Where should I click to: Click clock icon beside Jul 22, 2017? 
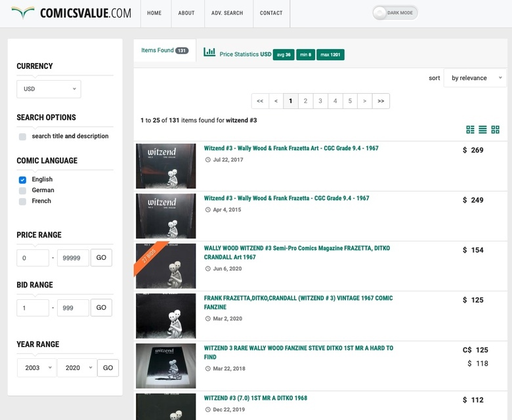pos(207,160)
